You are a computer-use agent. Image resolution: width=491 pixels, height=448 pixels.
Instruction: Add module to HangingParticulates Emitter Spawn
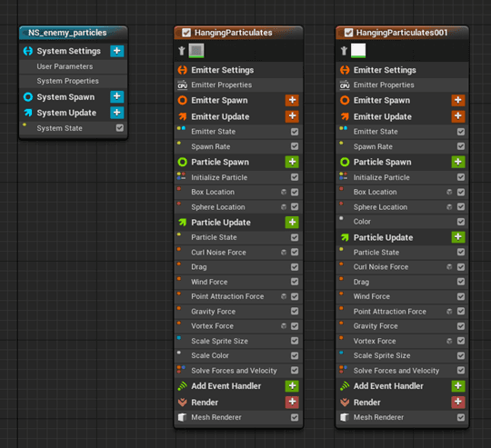coord(292,100)
